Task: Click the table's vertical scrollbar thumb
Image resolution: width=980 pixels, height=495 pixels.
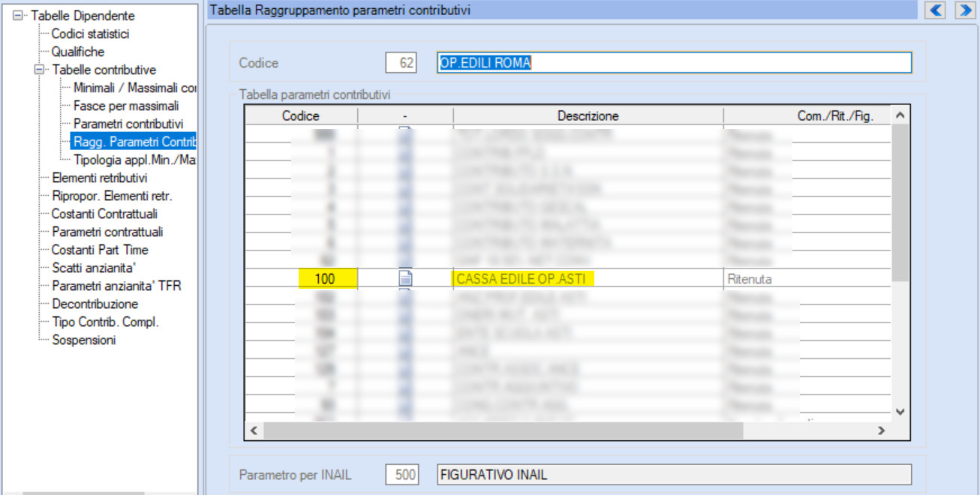Action: pos(900,203)
